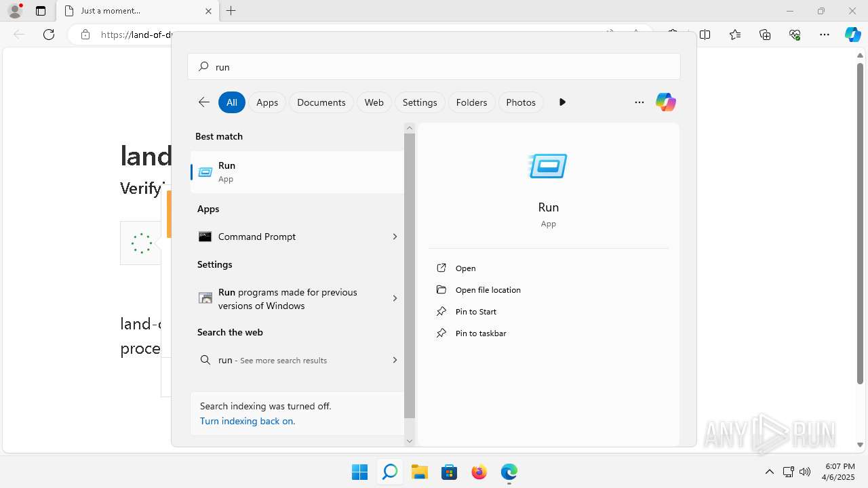Click the Windows Start button on taskbar
This screenshot has height=488, width=868.
point(359,472)
